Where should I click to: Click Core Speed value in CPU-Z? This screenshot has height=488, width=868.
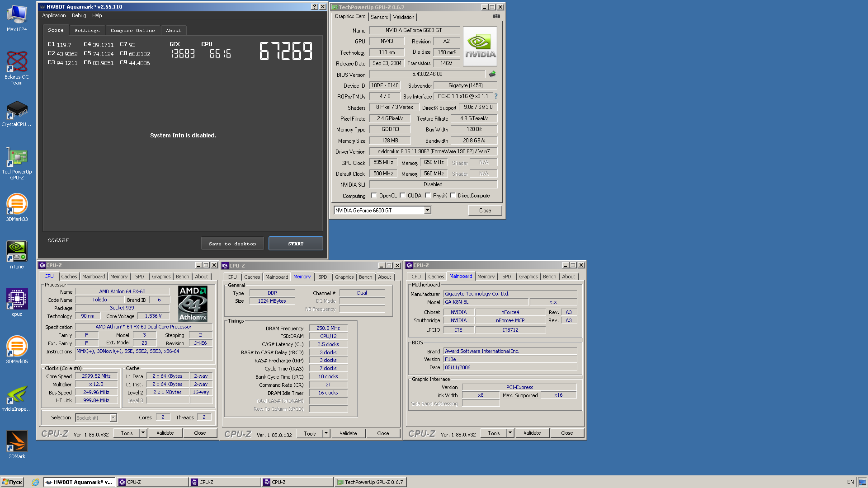click(96, 376)
